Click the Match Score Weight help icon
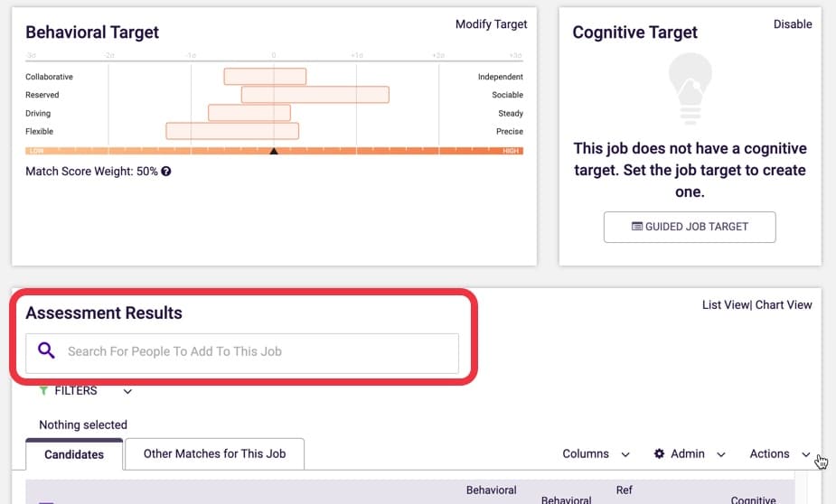The width and height of the screenshot is (836, 504). 165,172
